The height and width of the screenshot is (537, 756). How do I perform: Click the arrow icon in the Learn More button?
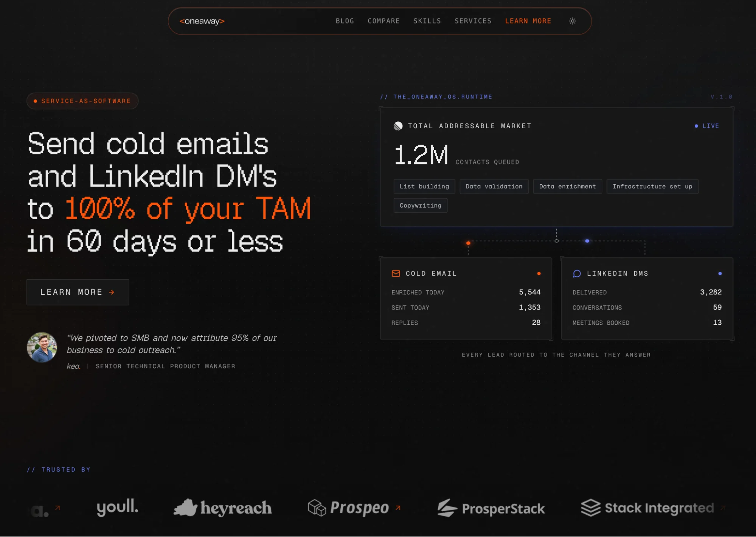(x=112, y=292)
